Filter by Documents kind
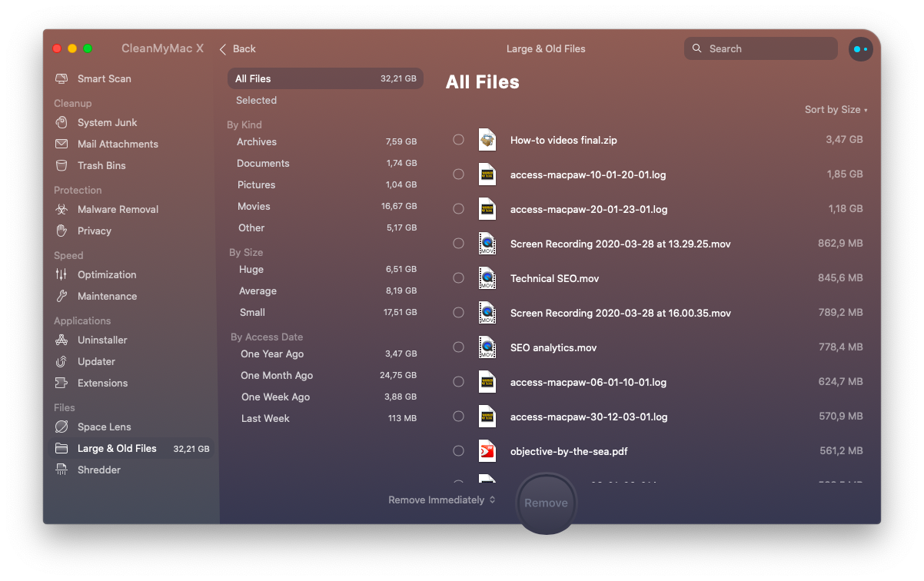The height and width of the screenshot is (581, 924). pyautogui.click(x=325, y=163)
